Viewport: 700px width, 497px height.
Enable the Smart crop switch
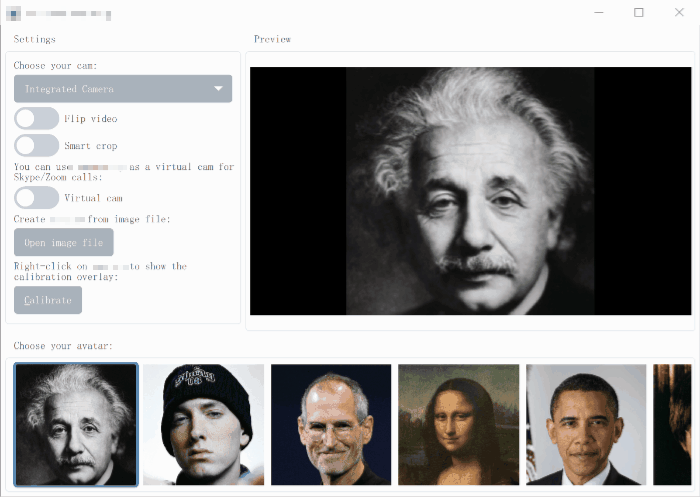coord(36,146)
